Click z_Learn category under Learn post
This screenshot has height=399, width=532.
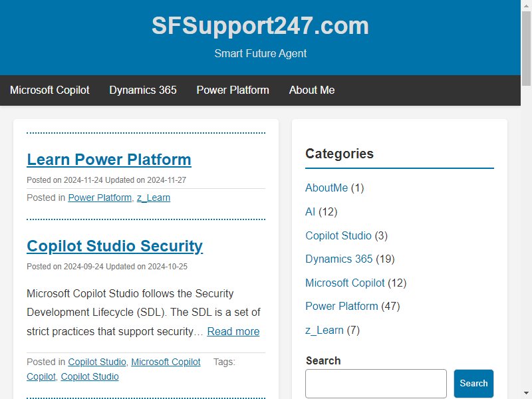click(x=154, y=198)
